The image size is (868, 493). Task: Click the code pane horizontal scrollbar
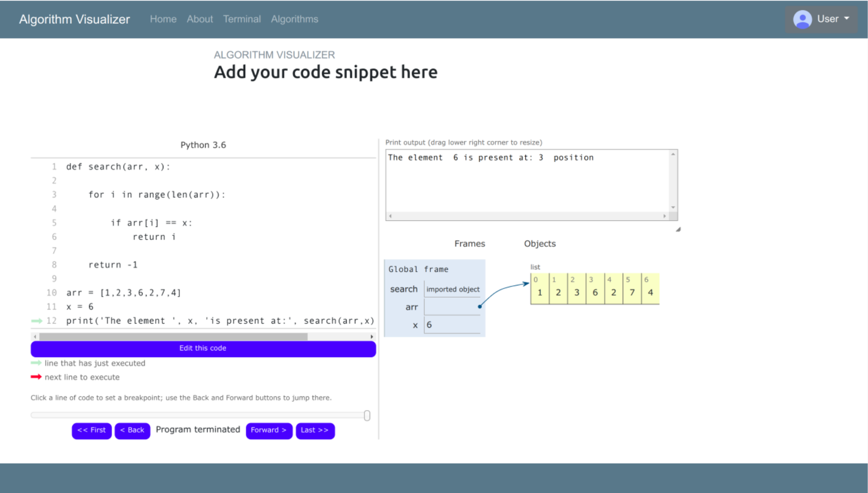click(x=174, y=337)
